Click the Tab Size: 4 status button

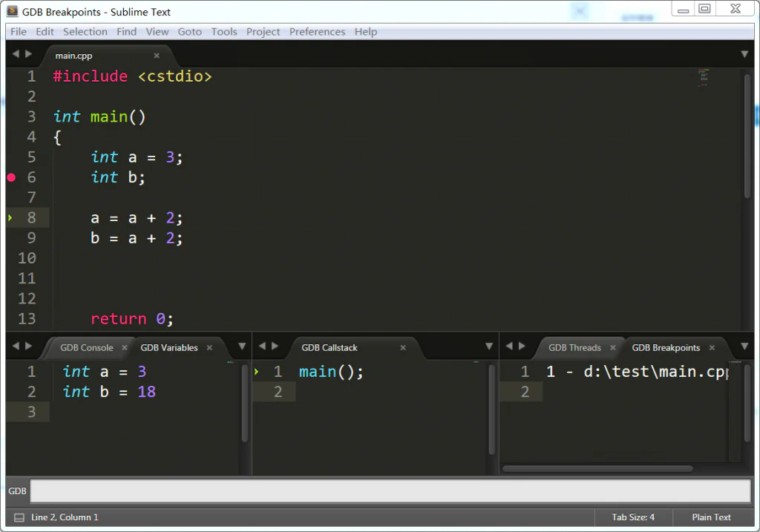click(x=633, y=517)
